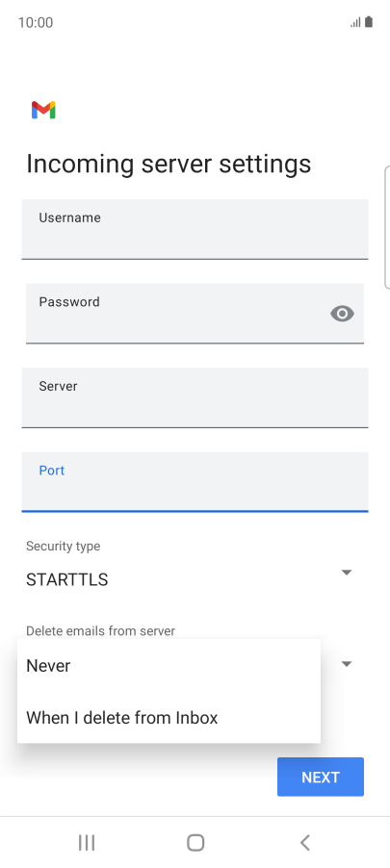390x868 pixels.
Task: Tap the edge panel handle on right side
Action: (387, 227)
